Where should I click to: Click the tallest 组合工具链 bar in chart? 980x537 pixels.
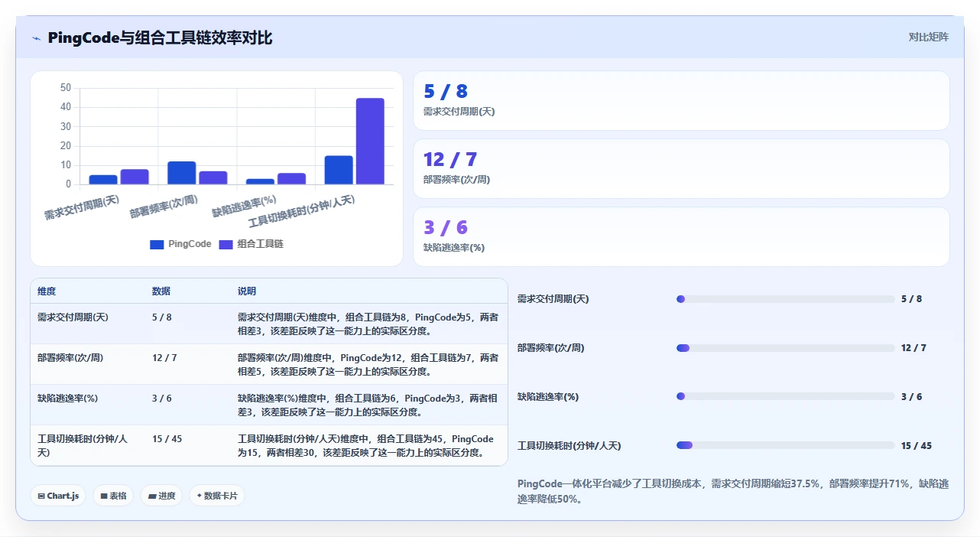pos(370,141)
